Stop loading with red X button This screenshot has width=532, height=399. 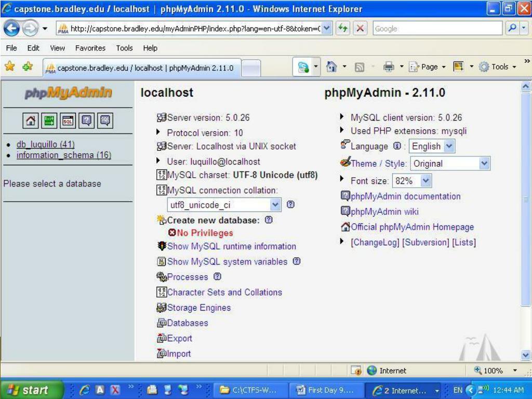[360, 28]
